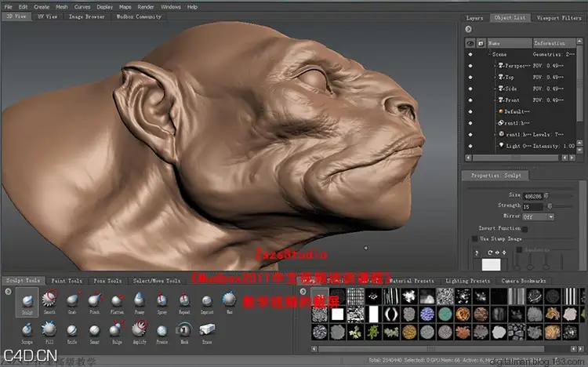The image size is (588, 367).
Task: Toggle visibility of the Scene row
Action: (x=470, y=54)
